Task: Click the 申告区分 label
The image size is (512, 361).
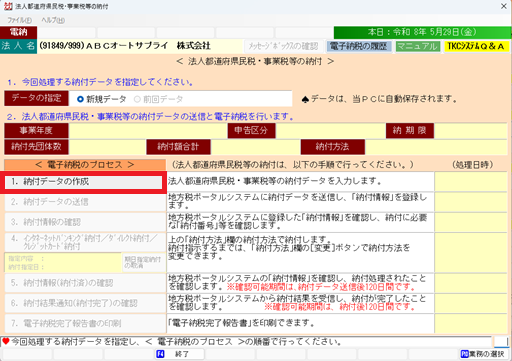Action: 251,130
